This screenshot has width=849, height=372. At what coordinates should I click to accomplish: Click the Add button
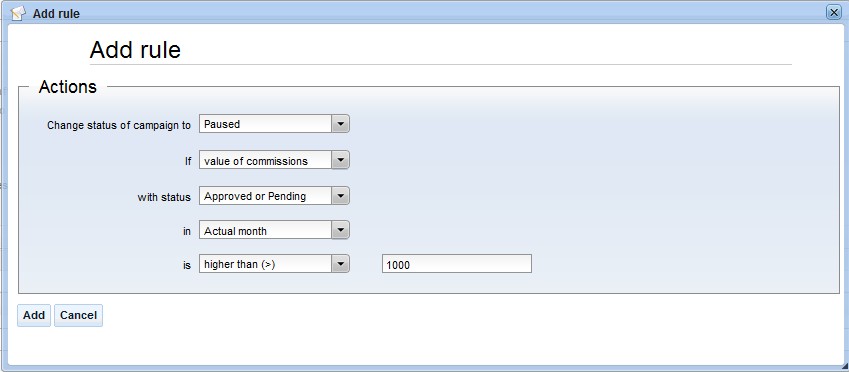pyautogui.click(x=34, y=315)
